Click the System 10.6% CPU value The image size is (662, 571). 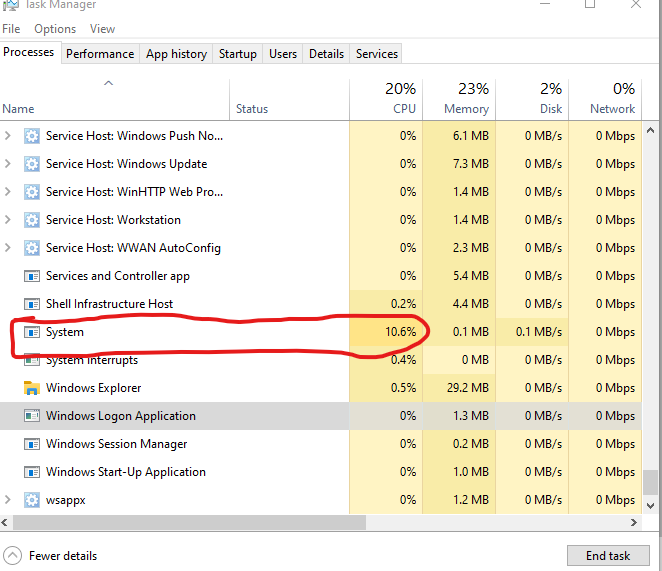point(400,332)
